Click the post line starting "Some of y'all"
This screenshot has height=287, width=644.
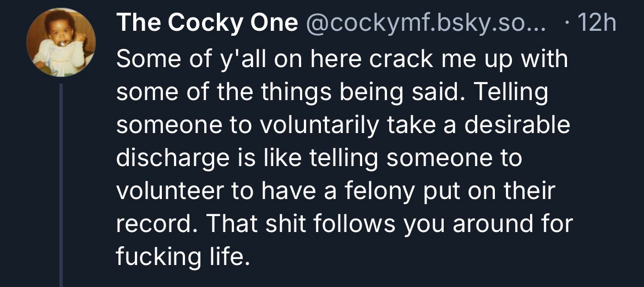pyautogui.click(x=341, y=59)
